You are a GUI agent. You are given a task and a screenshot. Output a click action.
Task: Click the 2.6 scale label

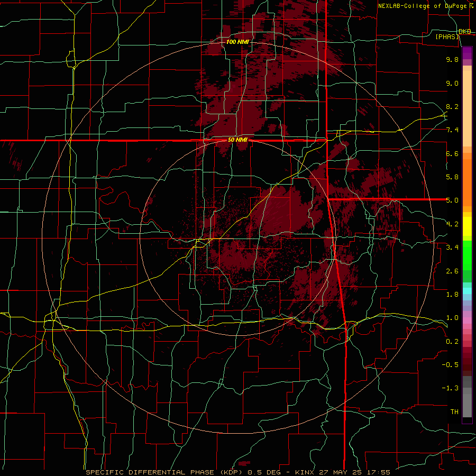[452, 271]
